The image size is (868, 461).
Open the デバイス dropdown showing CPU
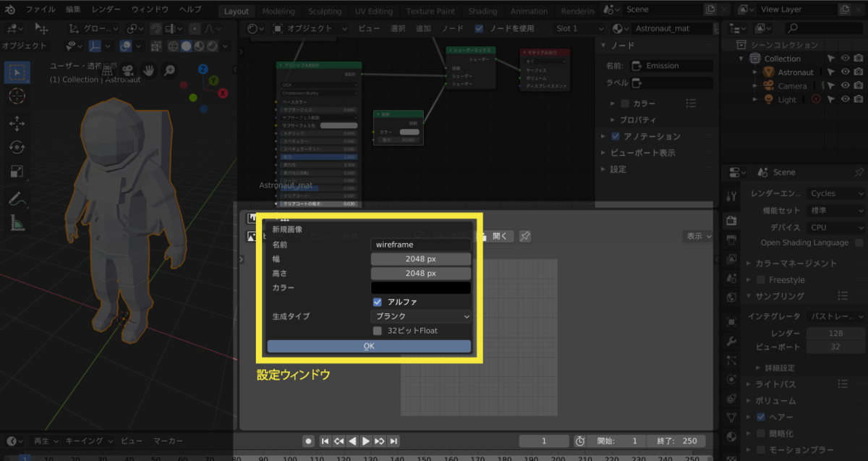click(835, 227)
